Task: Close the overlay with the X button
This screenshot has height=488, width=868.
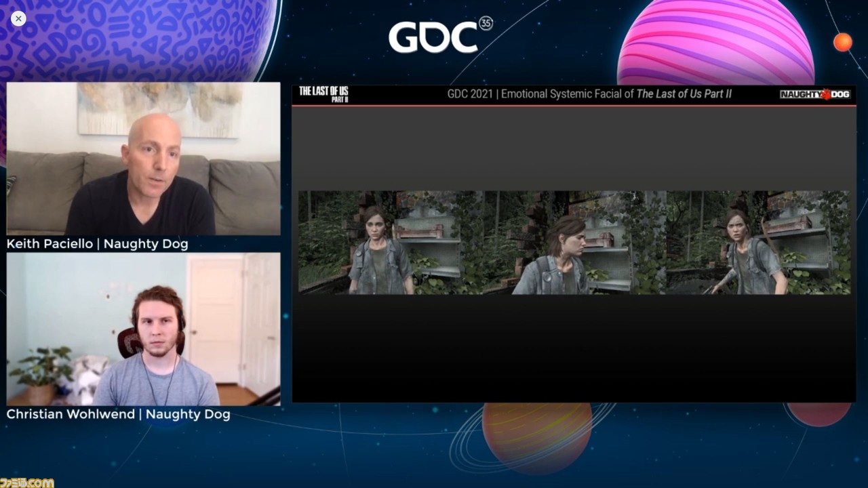Action: tap(18, 19)
